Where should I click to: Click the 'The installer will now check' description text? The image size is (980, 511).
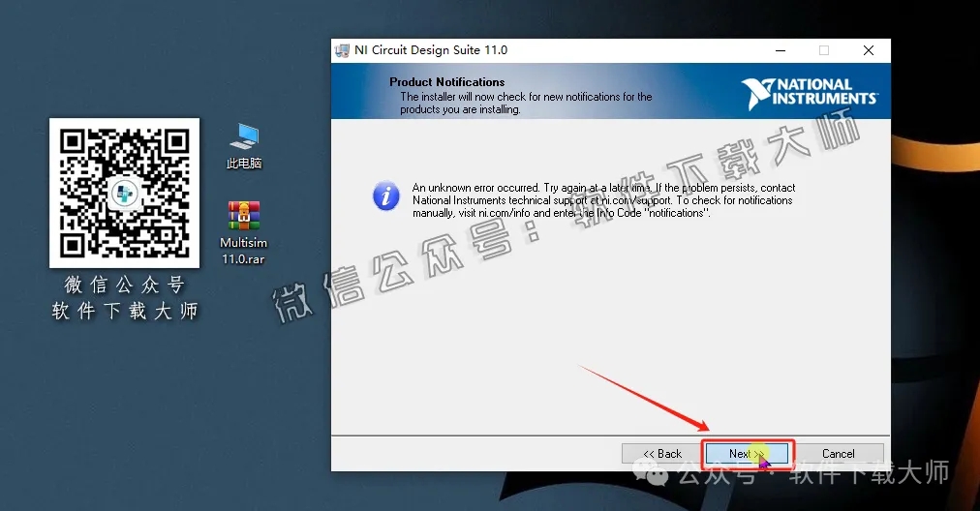[526, 104]
